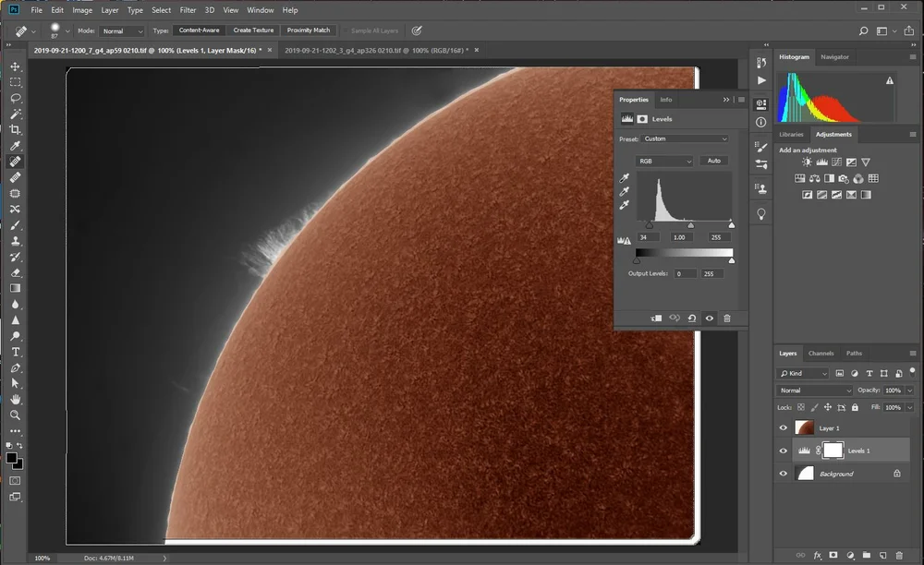Open the Preset dropdown set to Custom

click(686, 139)
